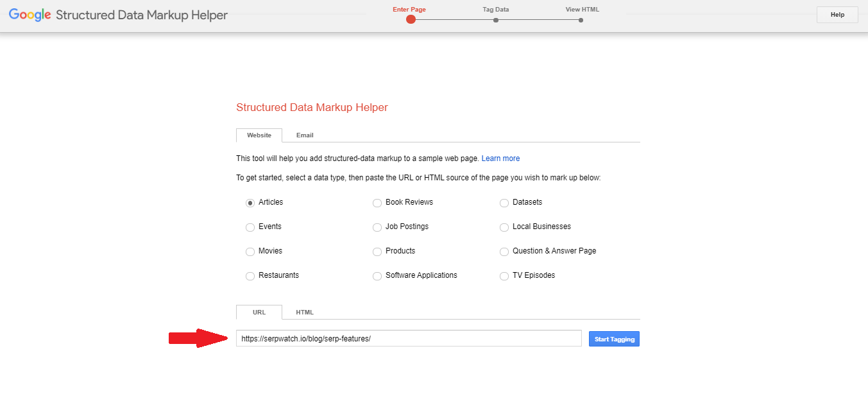Screen dimensions: 868x403
Task: Switch to the Email tab
Action: coord(305,135)
